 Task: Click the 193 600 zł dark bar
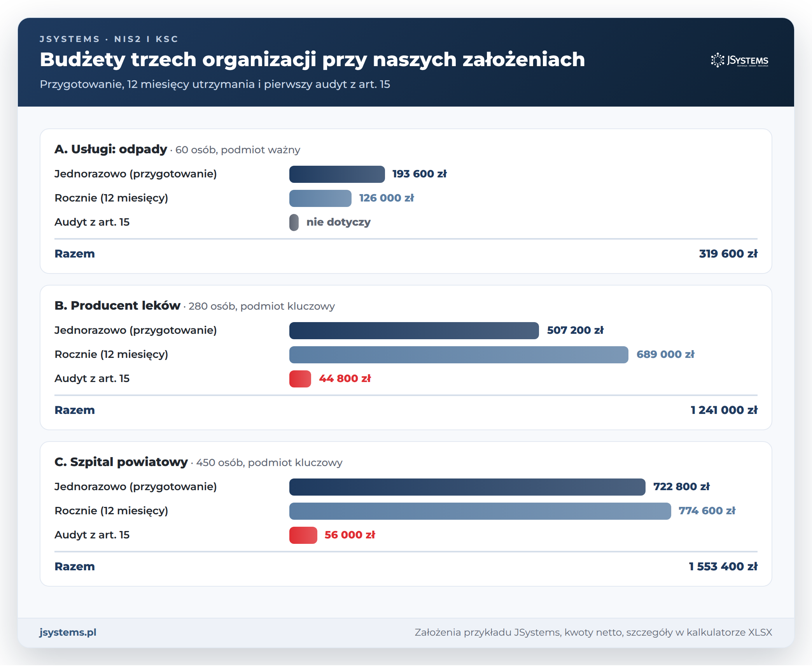337,174
